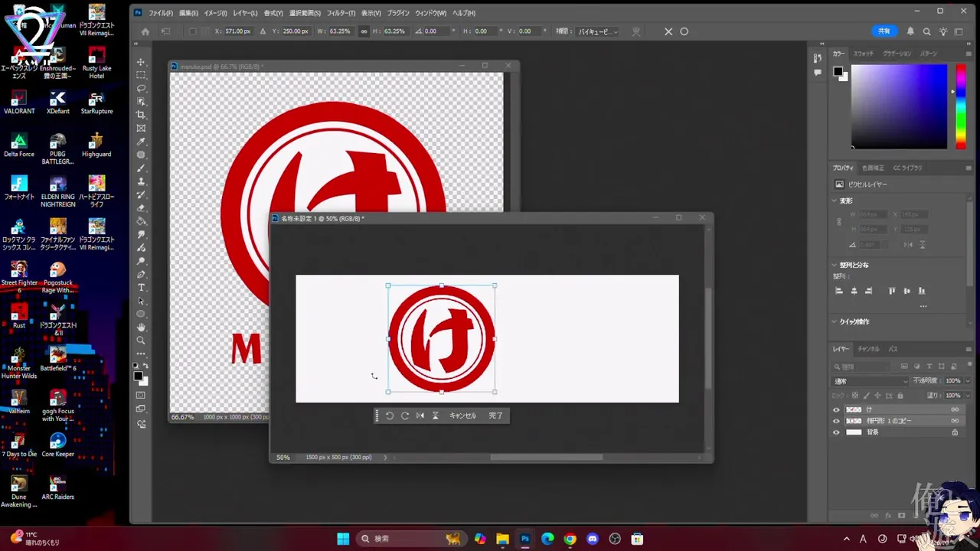Open the Layers panel options menu
This screenshot has width=980, height=551.
pos(969,349)
